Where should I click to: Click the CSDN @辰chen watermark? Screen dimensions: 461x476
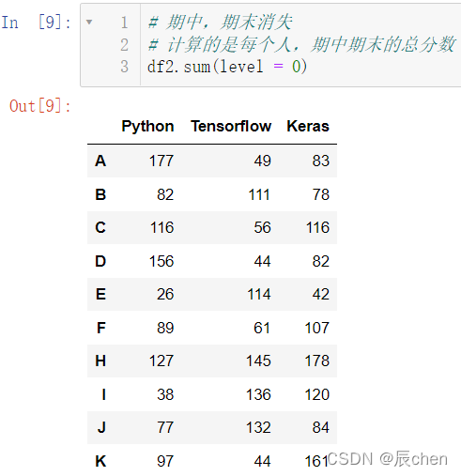[x=388, y=459]
